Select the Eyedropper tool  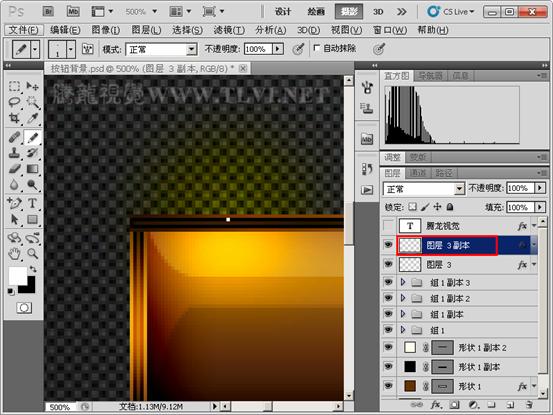(x=32, y=118)
